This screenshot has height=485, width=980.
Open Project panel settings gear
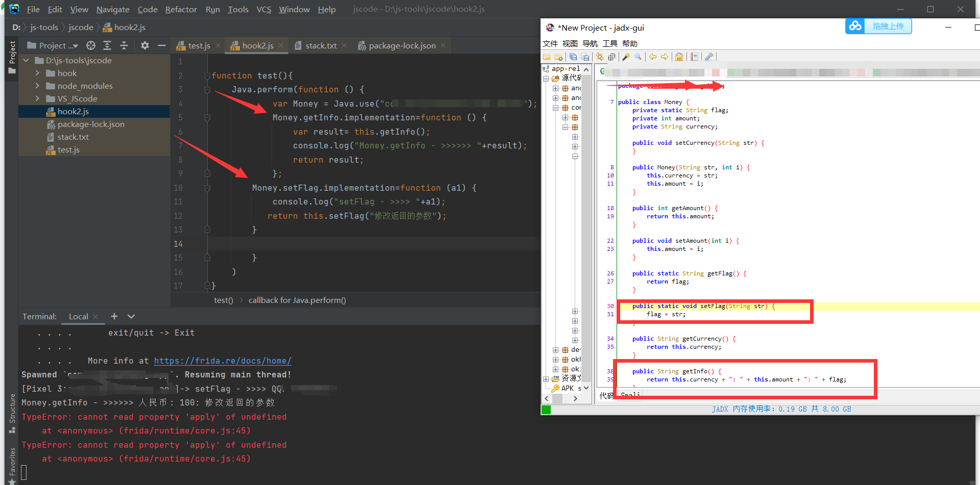[x=145, y=45]
